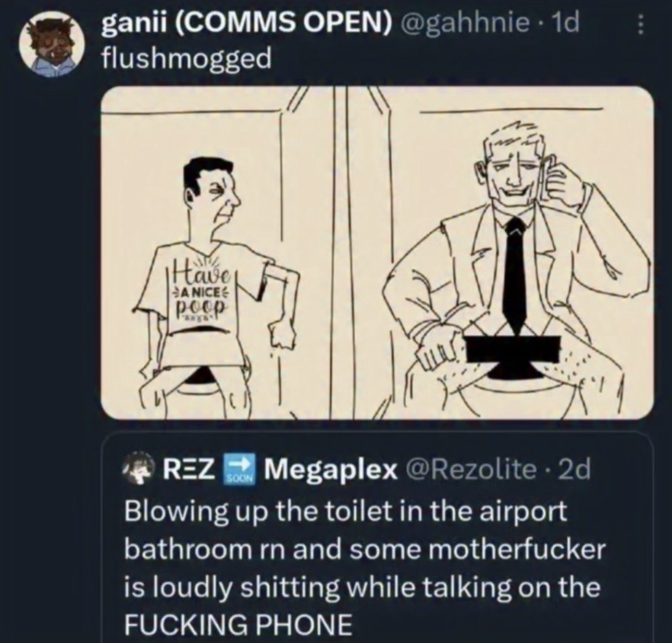Click the 2d timestamp on quoted post
Viewport: 672px width, 643px height.
[x=574, y=470]
